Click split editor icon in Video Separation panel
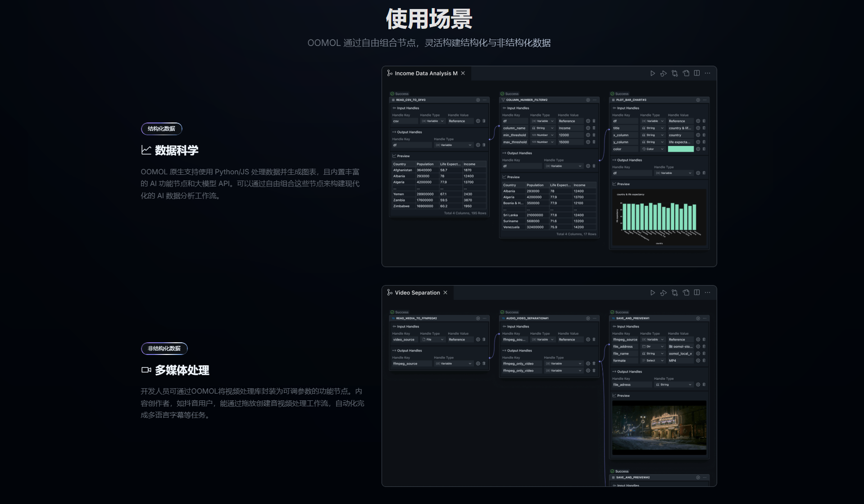Viewport: 864px width, 504px height. coord(696,293)
